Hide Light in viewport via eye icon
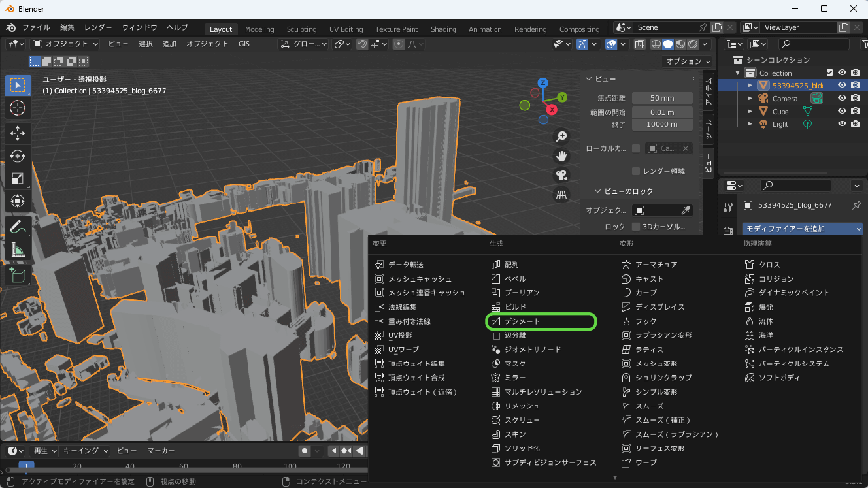The image size is (868, 488). tap(843, 124)
